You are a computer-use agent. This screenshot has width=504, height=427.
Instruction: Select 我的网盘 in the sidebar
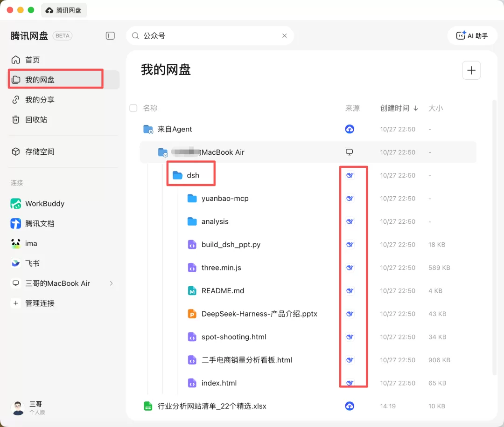(x=63, y=80)
